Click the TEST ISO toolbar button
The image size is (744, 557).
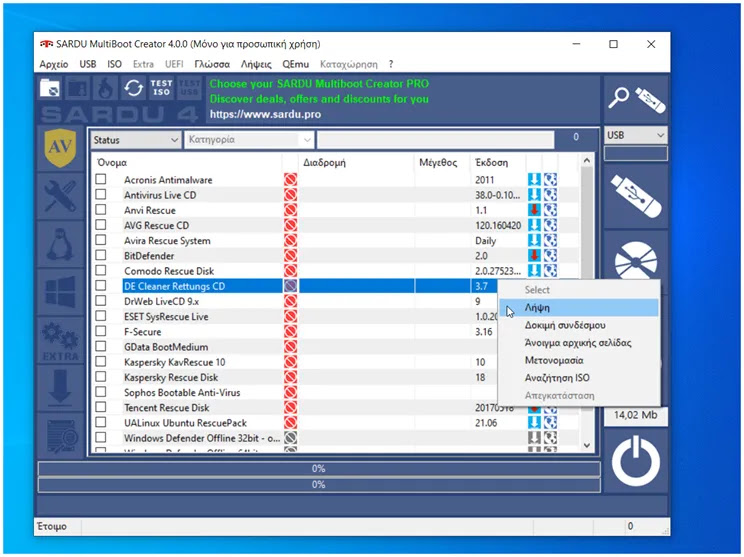161,88
